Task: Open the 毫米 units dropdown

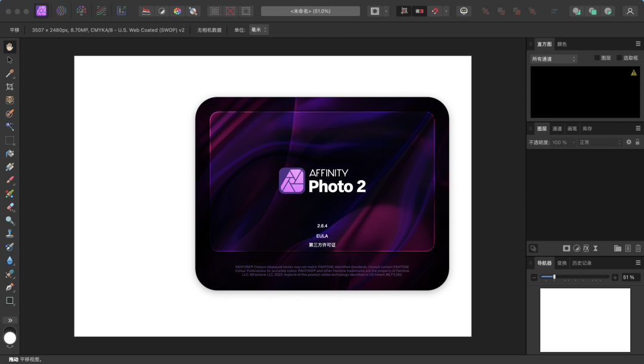Action: tap(258, 30)
